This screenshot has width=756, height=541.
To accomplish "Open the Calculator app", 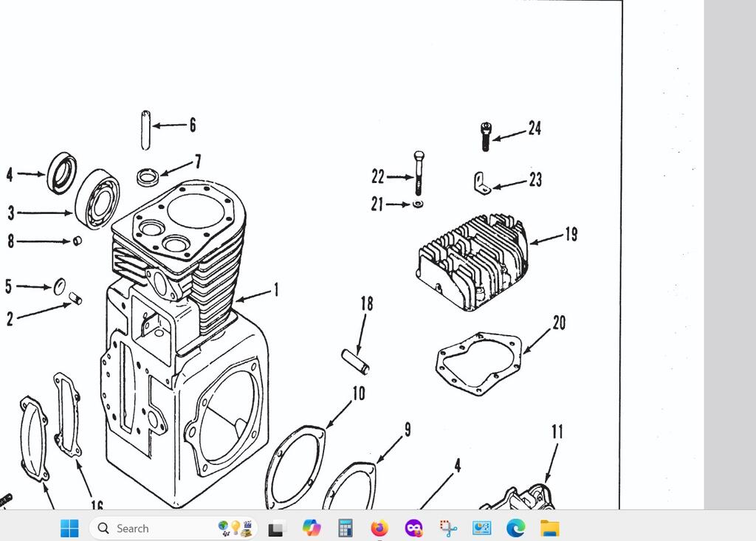I will click(345, 528).
